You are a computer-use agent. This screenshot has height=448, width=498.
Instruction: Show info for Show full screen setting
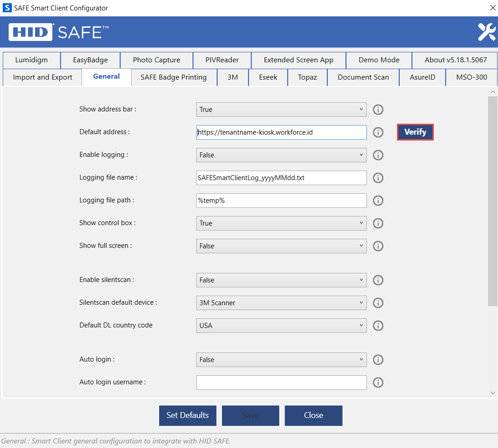tap(378, 246)
